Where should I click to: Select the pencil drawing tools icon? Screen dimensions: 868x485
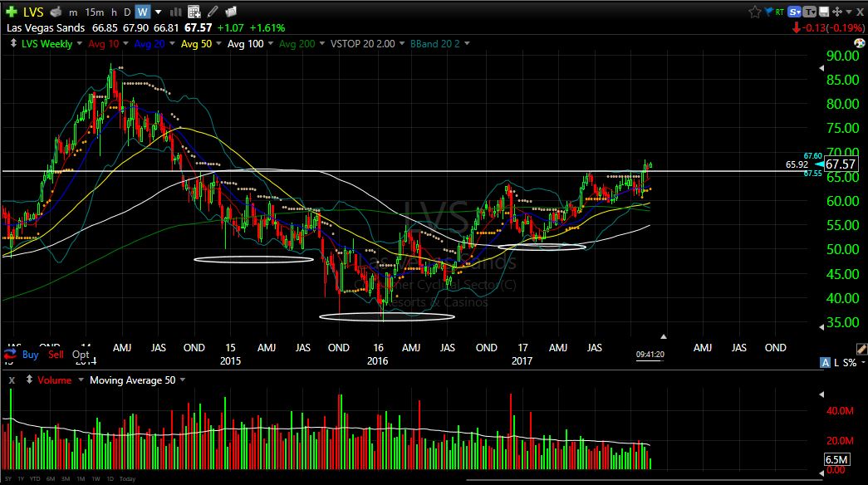pyautogui.click(x=213, y=12)
